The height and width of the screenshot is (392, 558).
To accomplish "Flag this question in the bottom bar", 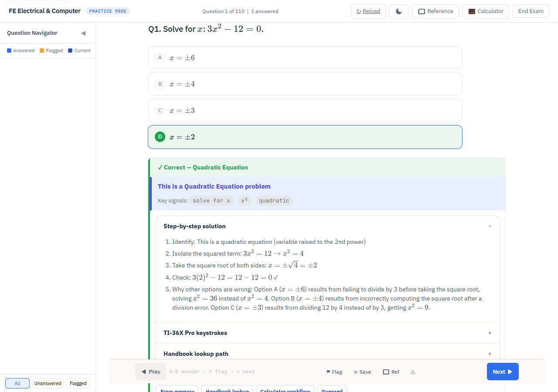I will coord(334,372).
